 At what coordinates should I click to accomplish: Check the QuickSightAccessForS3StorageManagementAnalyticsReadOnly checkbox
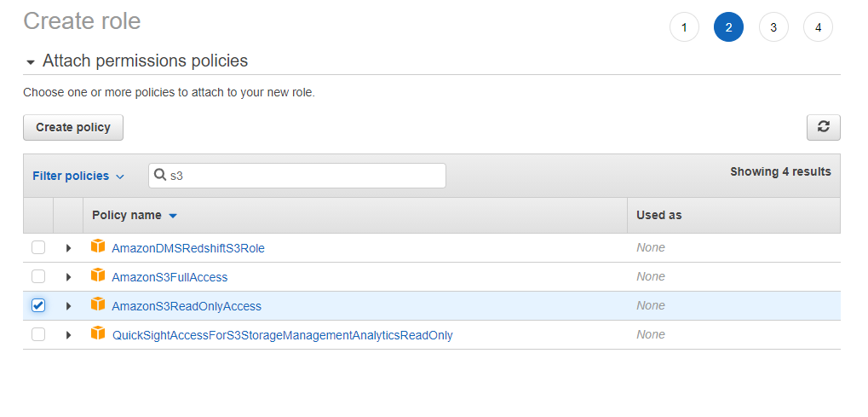pos(38,333)
